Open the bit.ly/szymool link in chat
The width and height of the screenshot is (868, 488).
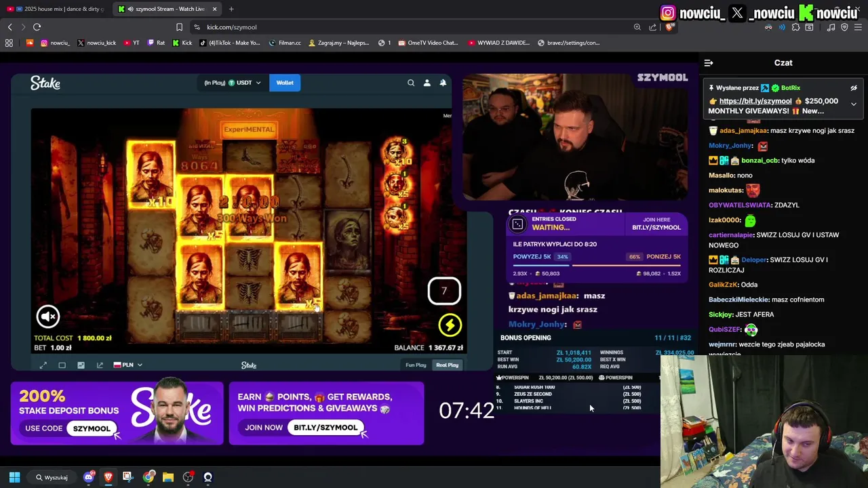[x=755, y=101]
